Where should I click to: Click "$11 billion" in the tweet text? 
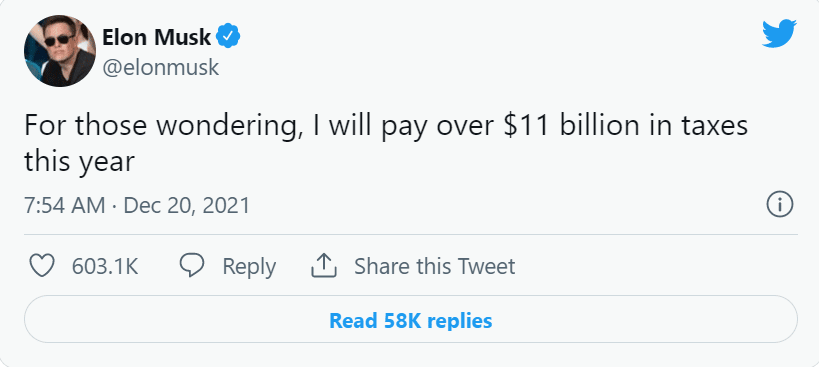[x=572, y=126]
